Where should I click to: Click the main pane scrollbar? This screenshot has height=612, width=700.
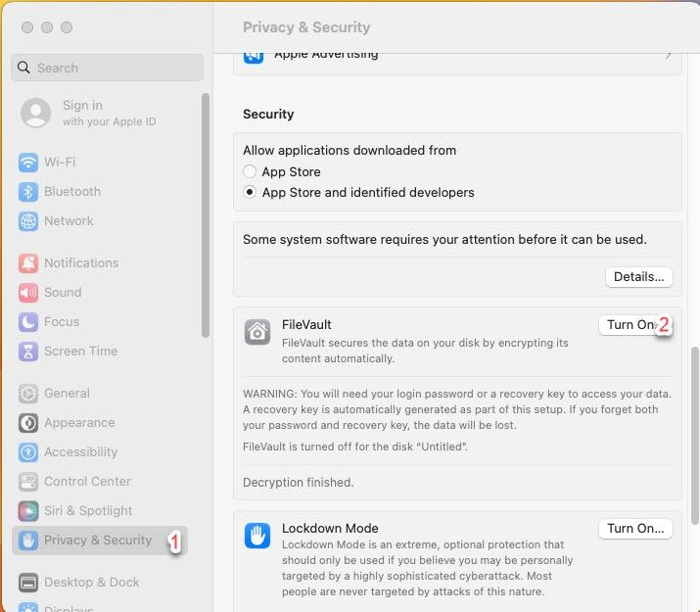point(695,436)
